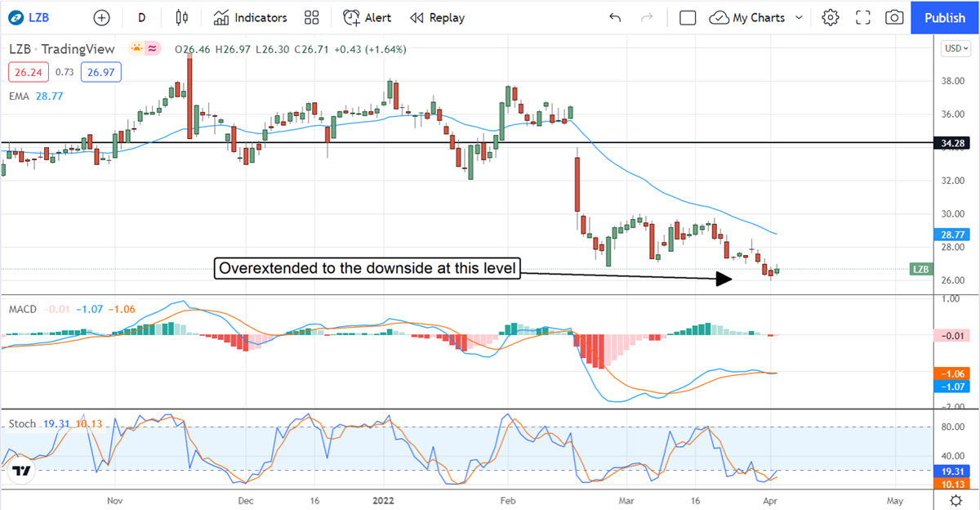Click the 26.00 price scale value
The height and width of the screenshot is (510, 980).
(x=954, y=280)
